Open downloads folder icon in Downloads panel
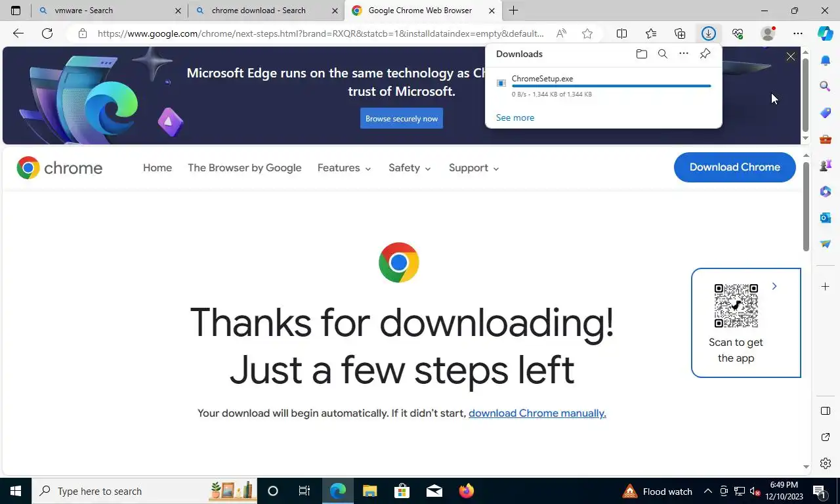 (642, 54)
